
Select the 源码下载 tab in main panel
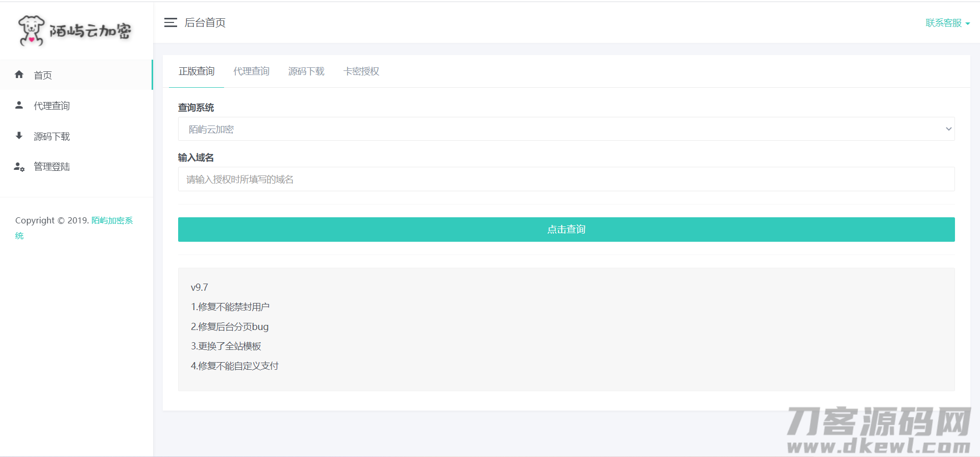306,71
